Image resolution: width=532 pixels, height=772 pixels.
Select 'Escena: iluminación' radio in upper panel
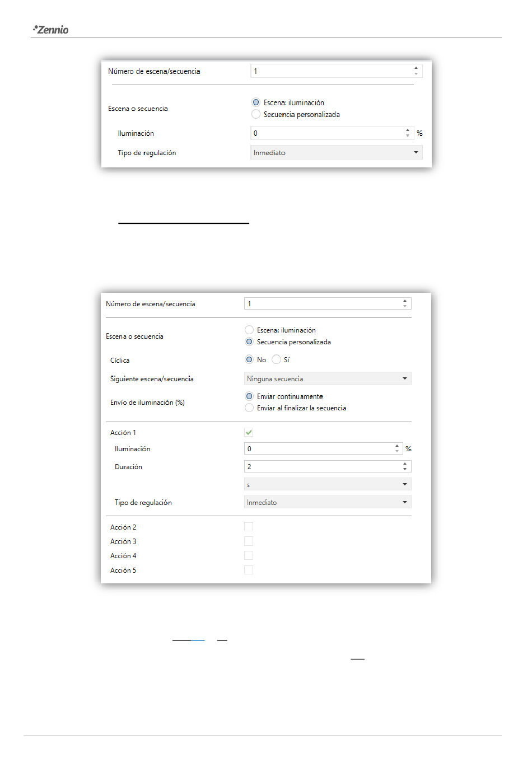256,102
